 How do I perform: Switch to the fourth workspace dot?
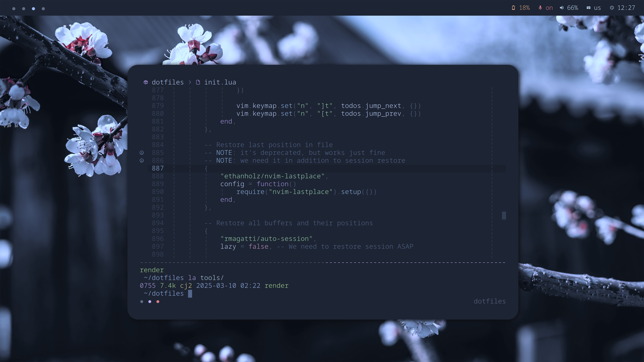tap(43, 9)
